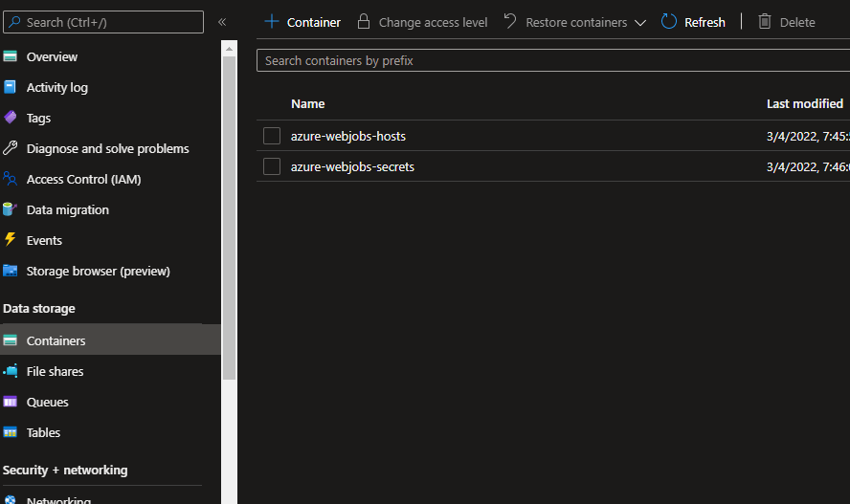Click the Storage browser icon
This screenshot has height=504, width=850.
tap(10, 270)
